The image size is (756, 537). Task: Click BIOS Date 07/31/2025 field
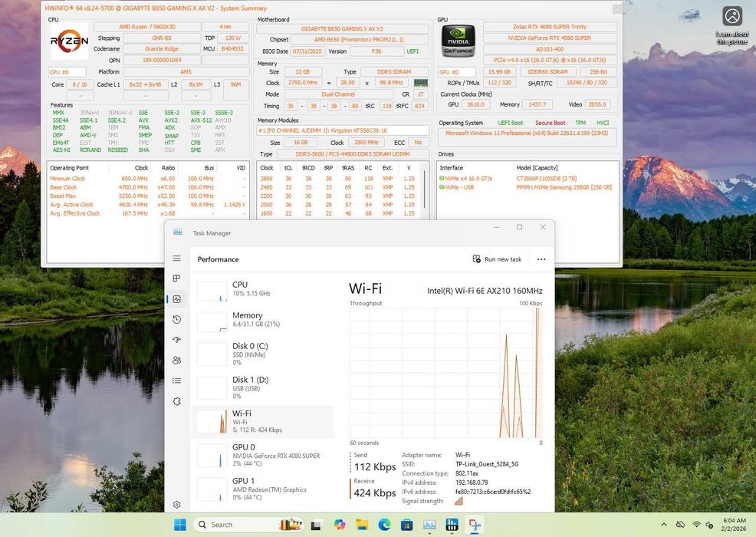(307, 51)
